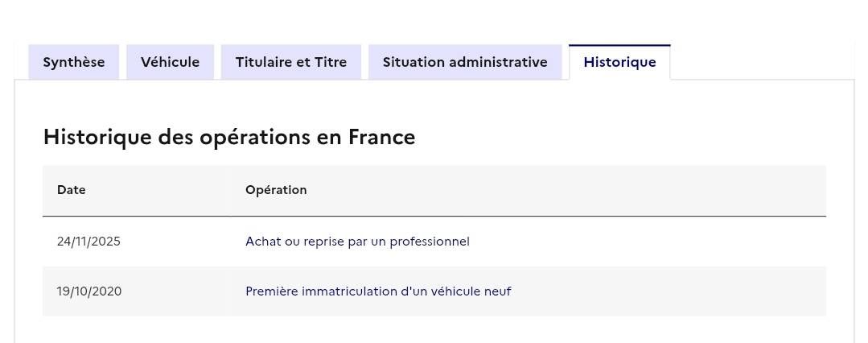Select the Titulaire et Titre tab
This screenshot has height=343, width=868.
pos(291,62)
